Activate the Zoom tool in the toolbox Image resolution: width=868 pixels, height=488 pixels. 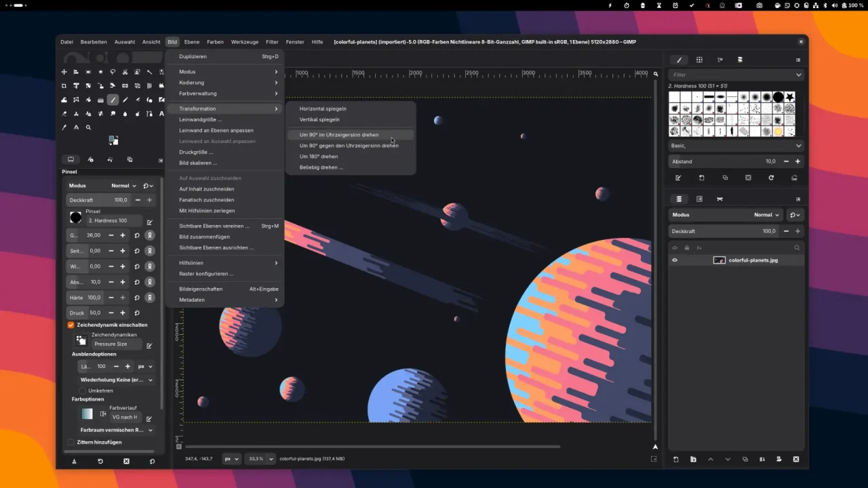88,127
